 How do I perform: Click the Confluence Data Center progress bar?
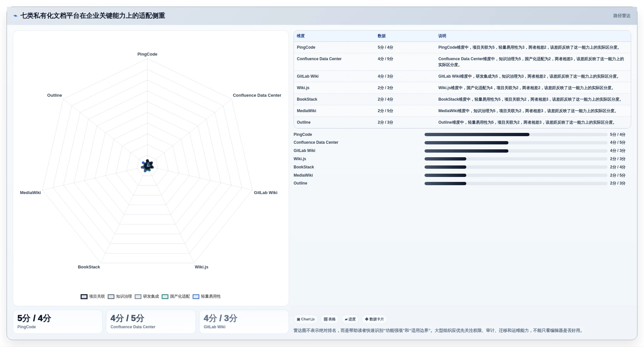tap(516, 143)
